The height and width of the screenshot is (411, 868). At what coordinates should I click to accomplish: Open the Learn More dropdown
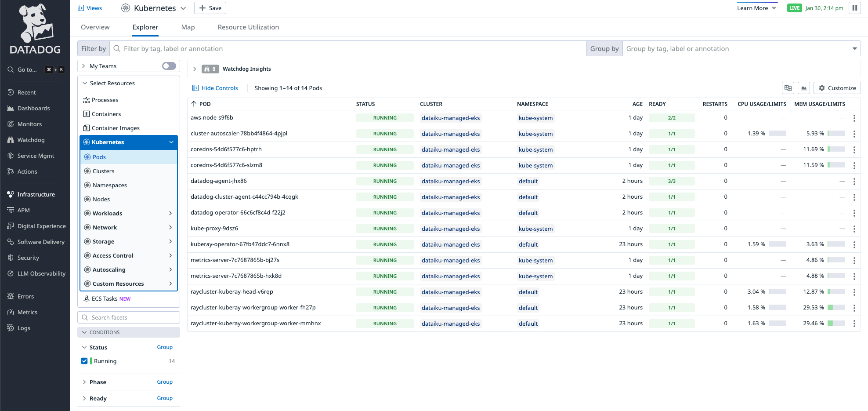click(x=756, y=8)
